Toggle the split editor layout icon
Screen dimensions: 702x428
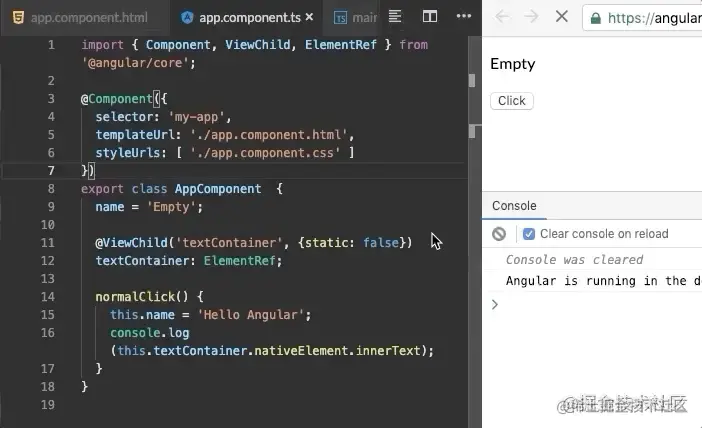[x=430, y=17]
